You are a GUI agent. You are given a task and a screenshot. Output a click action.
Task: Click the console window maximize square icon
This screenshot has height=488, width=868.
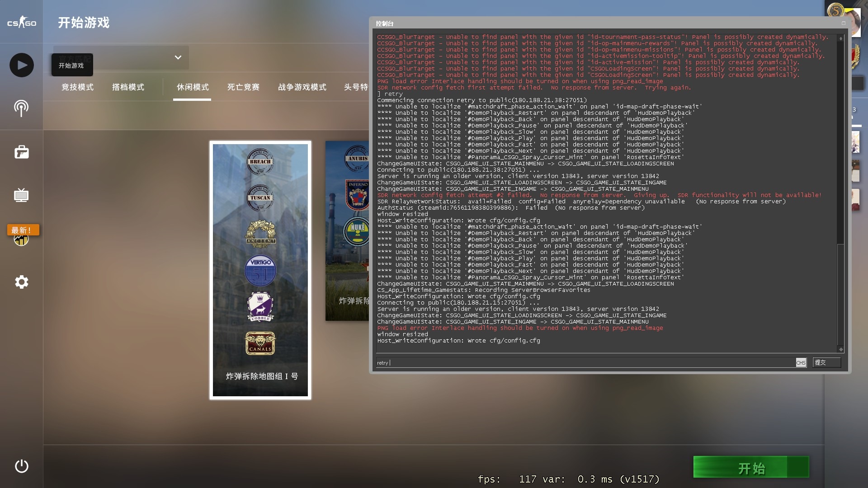pyautogui.click(x=844, y=23)
